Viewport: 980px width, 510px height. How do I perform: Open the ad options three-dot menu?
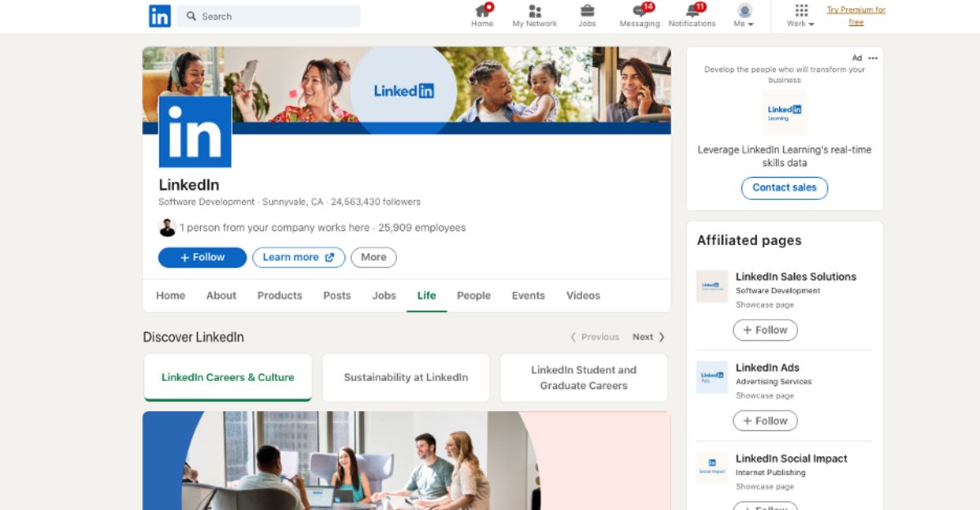pos(873,58)
